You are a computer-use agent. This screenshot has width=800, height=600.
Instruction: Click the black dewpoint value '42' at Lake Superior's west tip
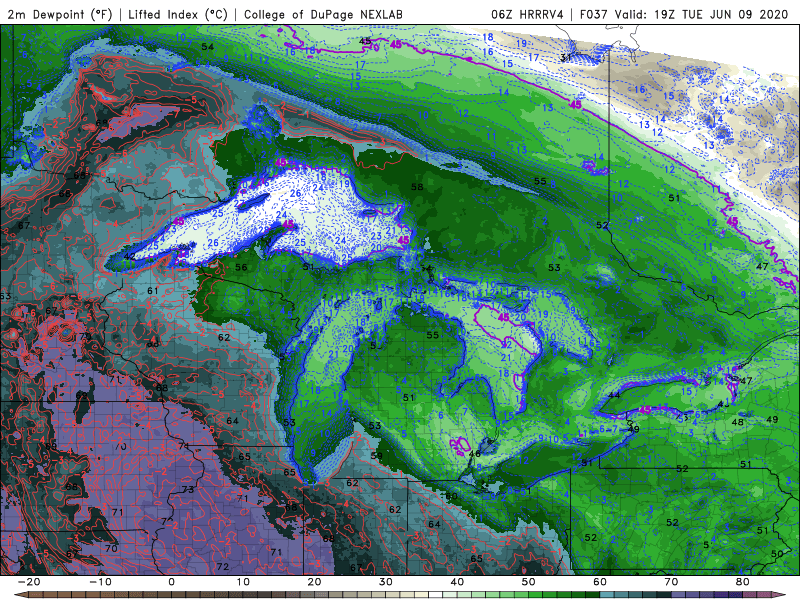[130, 256]
